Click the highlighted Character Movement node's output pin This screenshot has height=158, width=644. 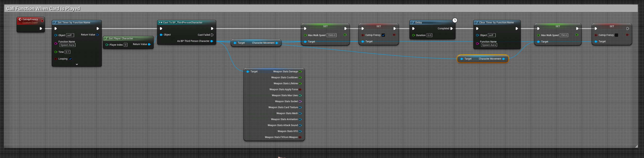[x=504, y=59]
